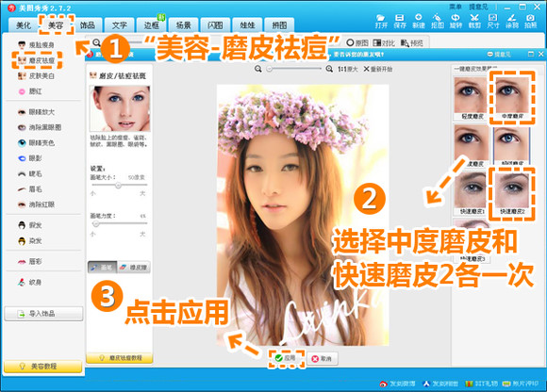The image size is (547, 392).
Task: Click 提意见 in the main title bar
Action: [x=478, y=7]
